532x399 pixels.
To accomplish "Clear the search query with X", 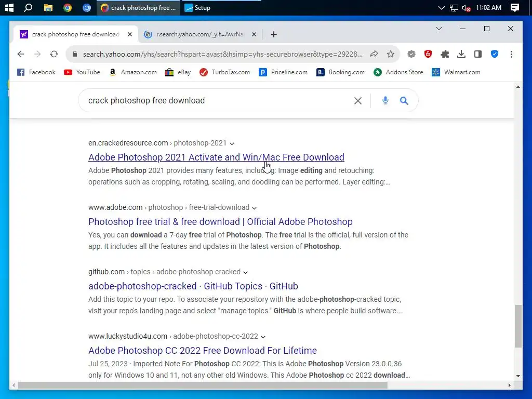I will tap(357, 100).
